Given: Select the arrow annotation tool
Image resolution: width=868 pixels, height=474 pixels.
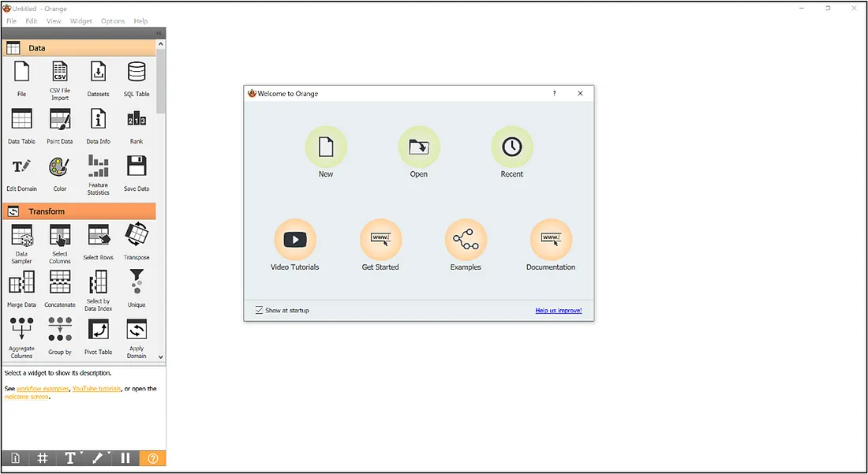Looking at the screenshot, I should pyautogui.click(x=98, y=458).
